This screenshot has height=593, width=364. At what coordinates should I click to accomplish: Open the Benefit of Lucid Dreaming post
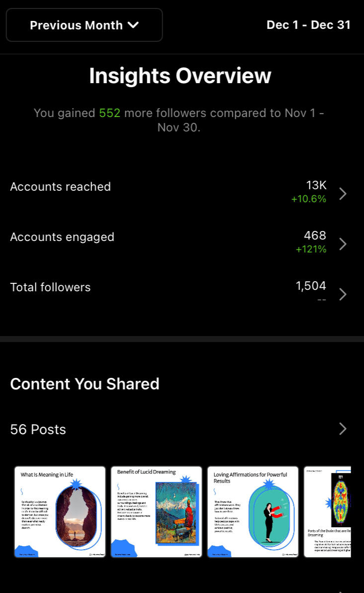click(156, 511)
